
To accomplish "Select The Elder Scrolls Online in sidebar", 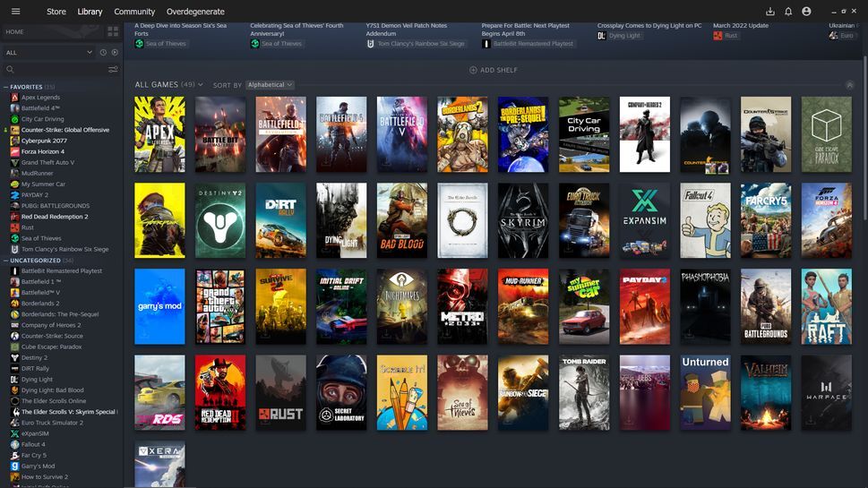I will (x=54, y=401).
